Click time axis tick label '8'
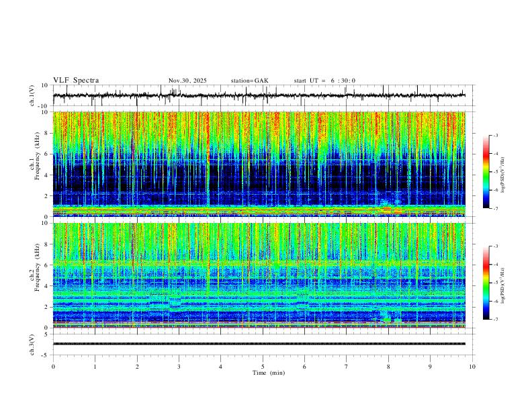The width and height of the screenshot is (532, 411). coord(388,367)
